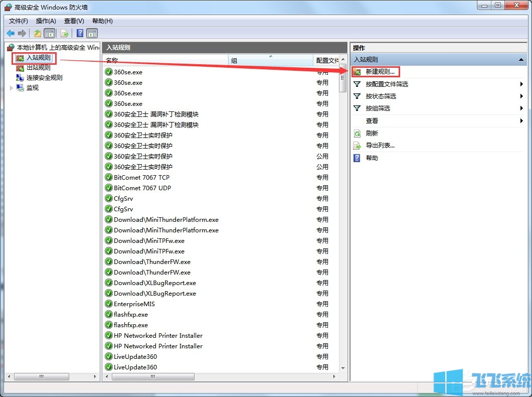The height and width of the screenshot is (397, 532).
Task: Open the 操作(A) menu
Action: click(46, 21)
